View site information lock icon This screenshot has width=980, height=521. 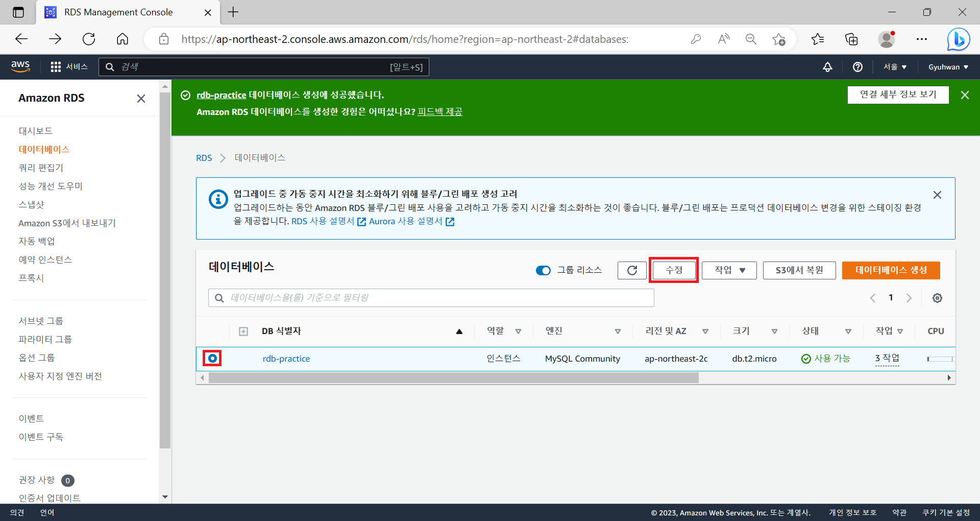pos(164,39)
